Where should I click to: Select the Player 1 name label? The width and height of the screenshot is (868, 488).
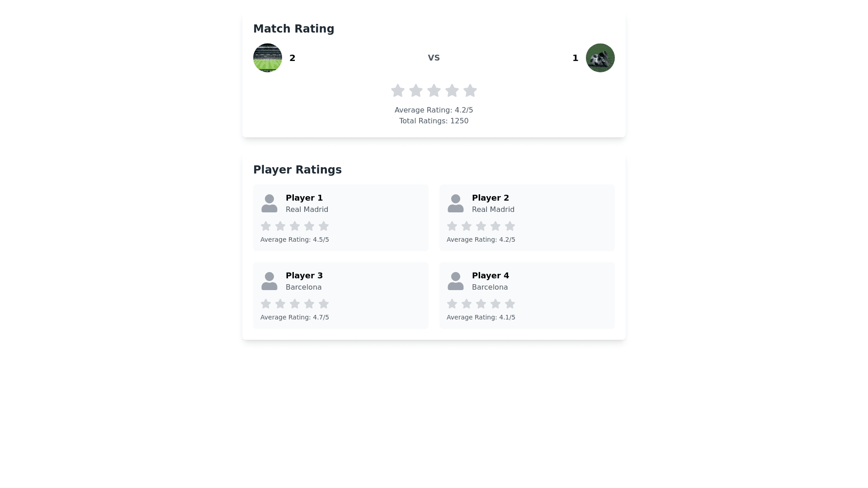304,198
